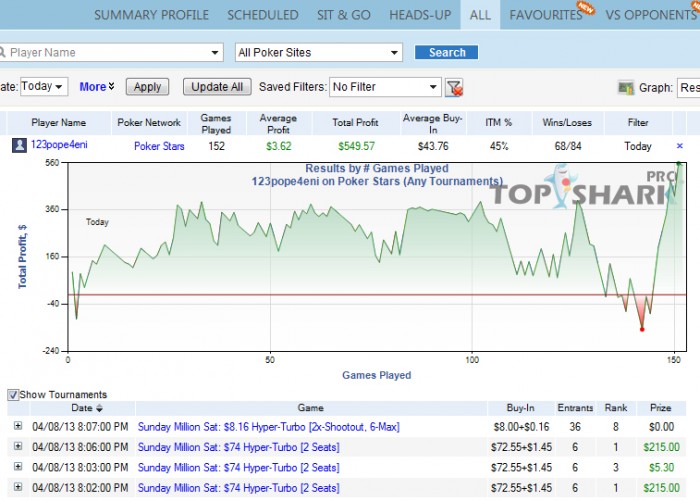Image resolution: width=700 pixels, height=501 pixels.
Task: Switch to the Scheduled tab
Action: pos(263,15)
